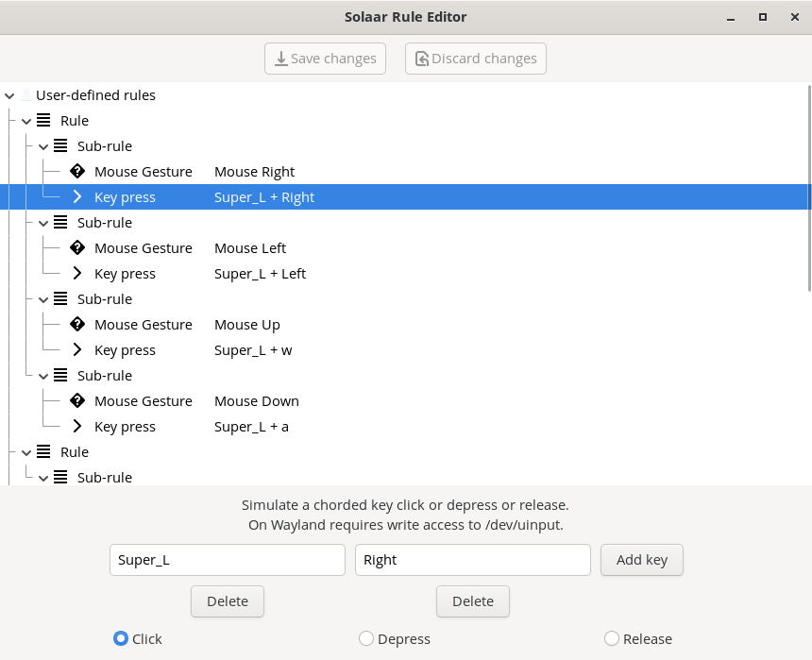The width and height of the screenshot is (812, 660).
Task: Click the key press arrow icon for Super_L + Left
Action: (77, 274)
